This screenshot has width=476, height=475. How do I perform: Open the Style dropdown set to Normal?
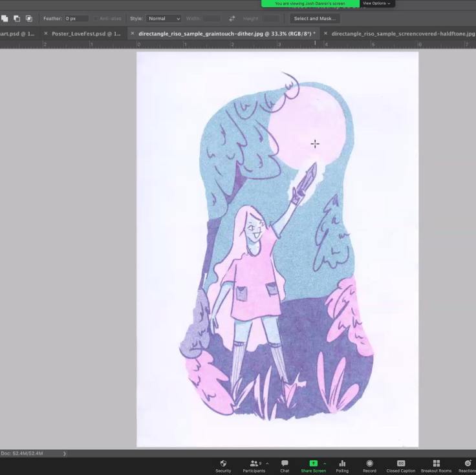click(164, 19)
